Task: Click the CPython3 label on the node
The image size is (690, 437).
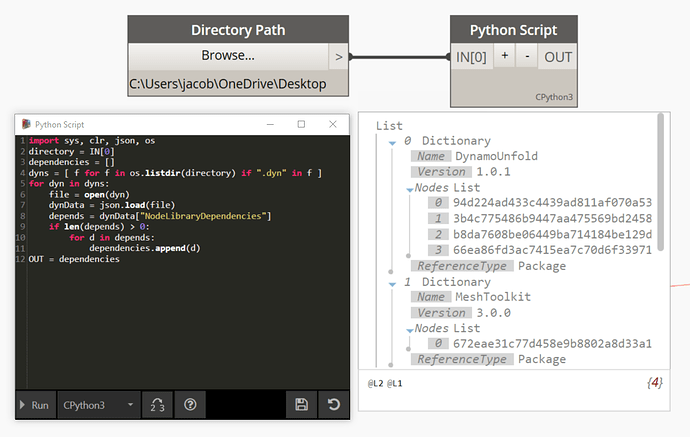Action: pos(554,97)
